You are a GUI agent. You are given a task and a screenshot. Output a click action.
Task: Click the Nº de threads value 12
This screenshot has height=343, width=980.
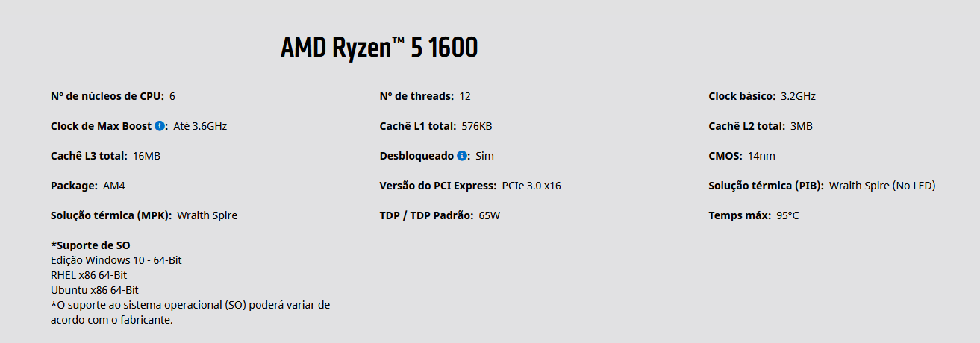point(465,96)
